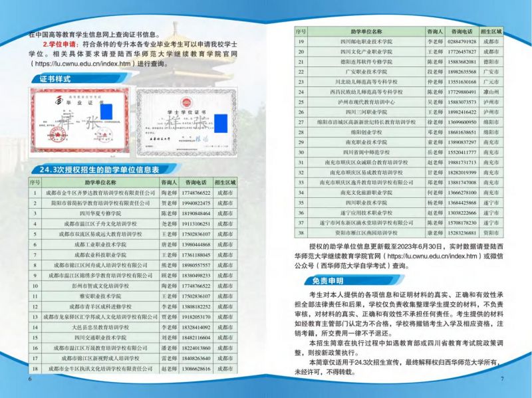Click the cell '广安职业技术学院'

tap(366, 72)
